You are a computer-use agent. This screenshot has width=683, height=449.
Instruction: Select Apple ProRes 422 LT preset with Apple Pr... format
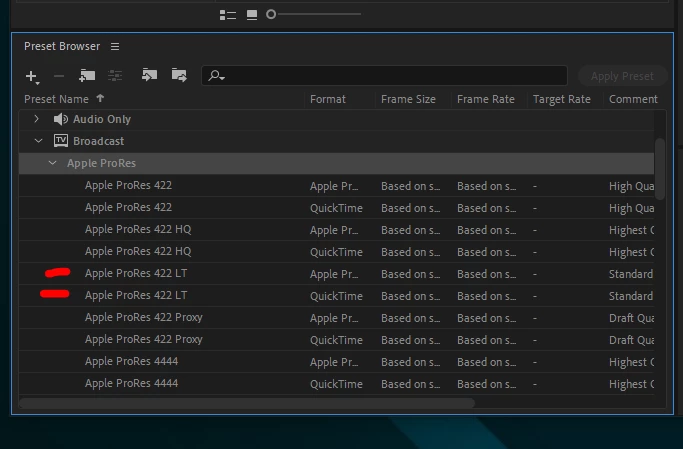(336, 273)
